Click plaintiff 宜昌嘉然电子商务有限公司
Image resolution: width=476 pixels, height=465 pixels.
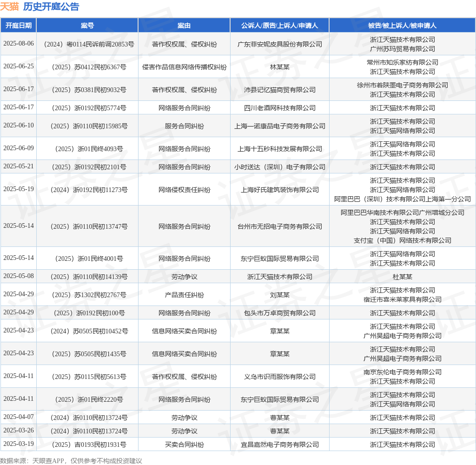pos(279,445)
